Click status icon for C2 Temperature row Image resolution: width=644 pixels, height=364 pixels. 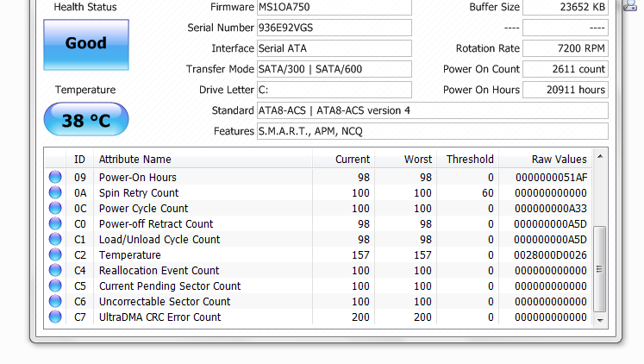click(x=55, y=254)
